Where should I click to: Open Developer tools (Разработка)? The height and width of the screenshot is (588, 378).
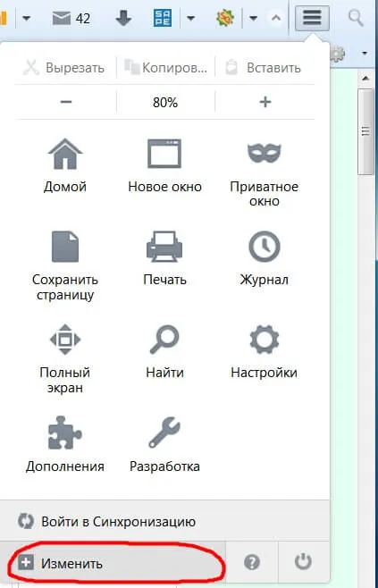164,445
